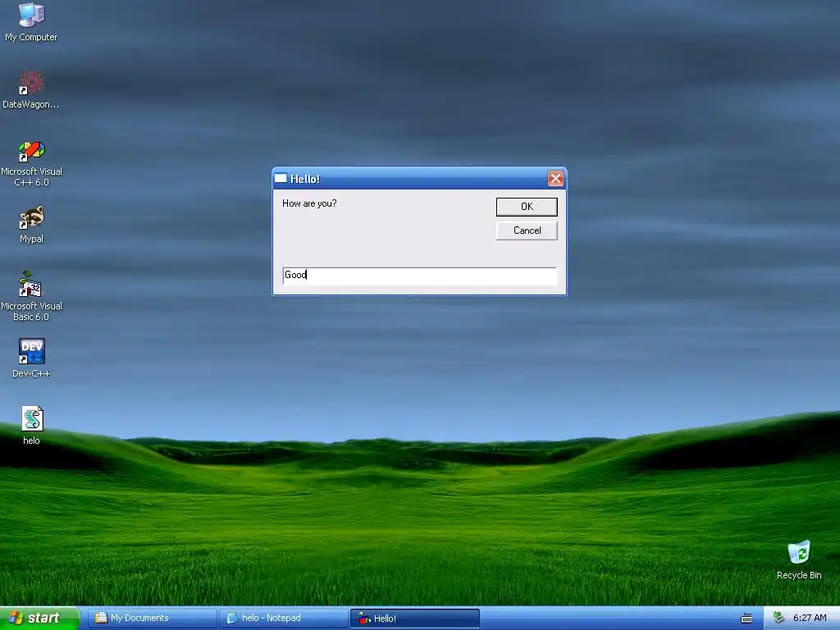Click the Hello! dialog title bar
The width and height of the screenshot is (840, 630).
(x=419, y=178)
